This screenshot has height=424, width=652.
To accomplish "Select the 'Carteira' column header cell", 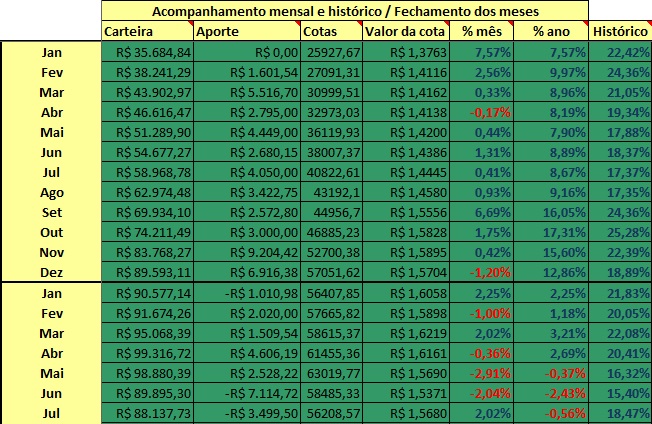I will pos(147,32).
